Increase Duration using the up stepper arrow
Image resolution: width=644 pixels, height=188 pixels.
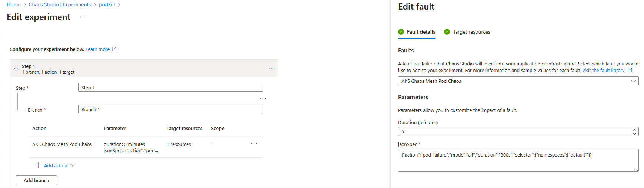point(634,130)
